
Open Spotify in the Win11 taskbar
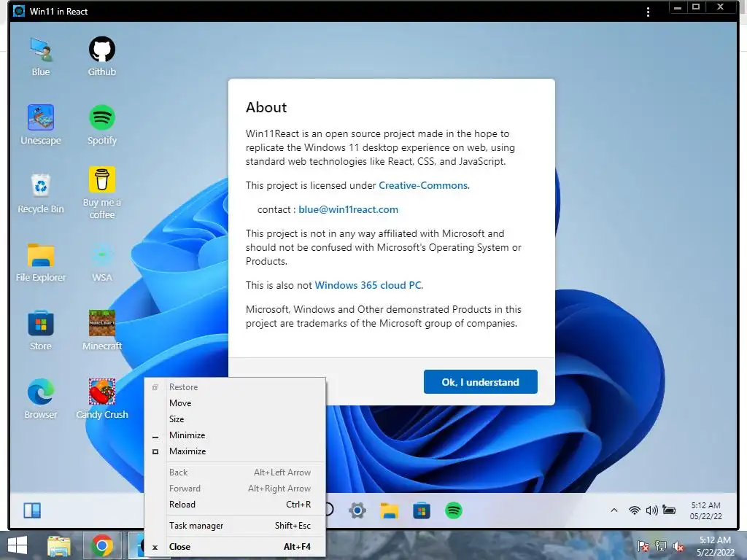(x=454, y=510)
